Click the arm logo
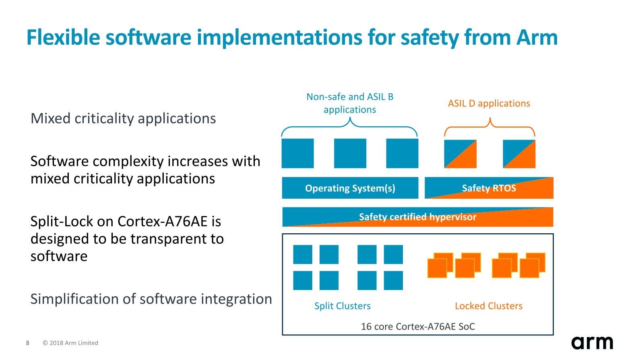The image size is (644, 362). [x=592, y=342]
